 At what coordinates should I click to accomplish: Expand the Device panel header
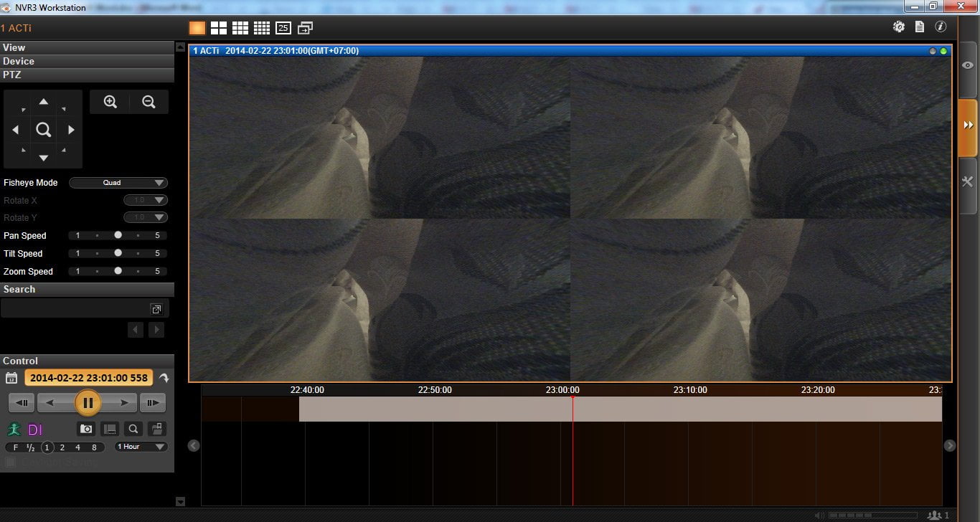(x=87, y=61)
